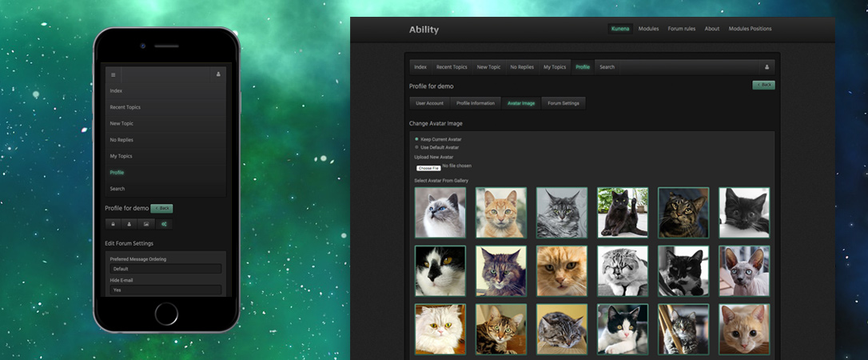The width and height of the screenshot is (868, 360).
Task: Select the orange tabby cat avatar in row one
Action: click(501, 213)
